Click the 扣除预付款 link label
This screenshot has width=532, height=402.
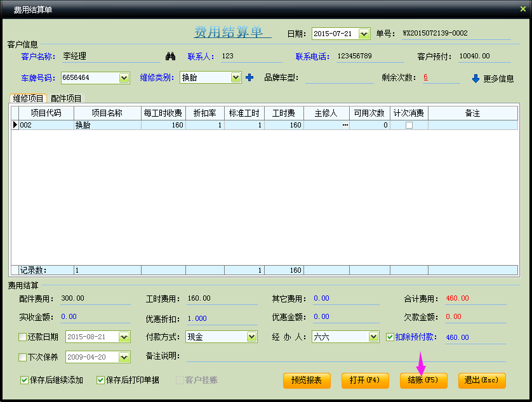pos(416,337)
